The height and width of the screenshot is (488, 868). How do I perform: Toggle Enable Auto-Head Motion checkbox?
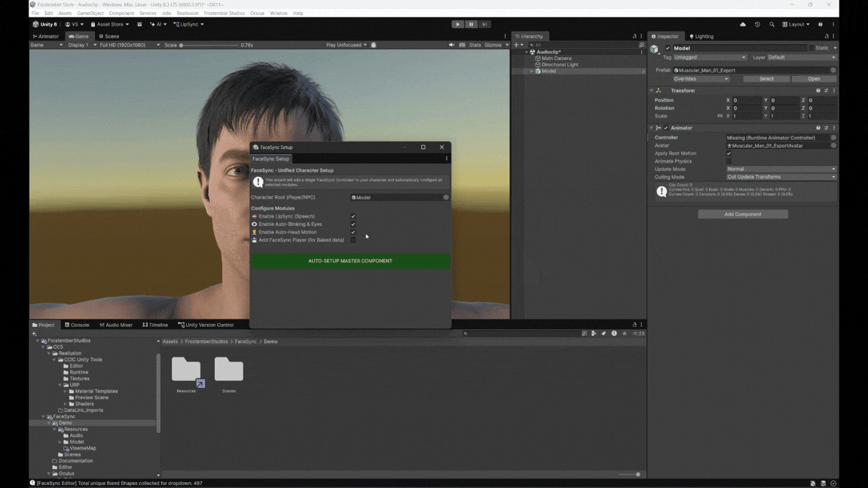[353, 232]
